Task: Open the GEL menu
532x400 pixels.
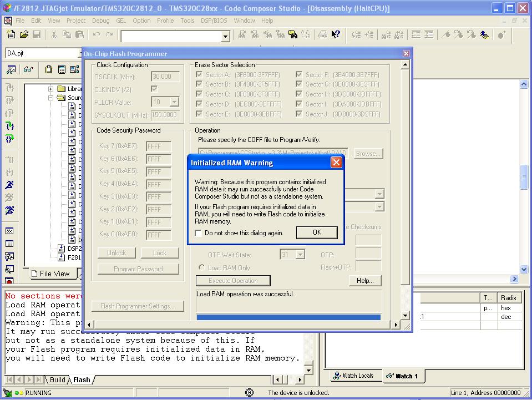Action: (x=121, y=21)
